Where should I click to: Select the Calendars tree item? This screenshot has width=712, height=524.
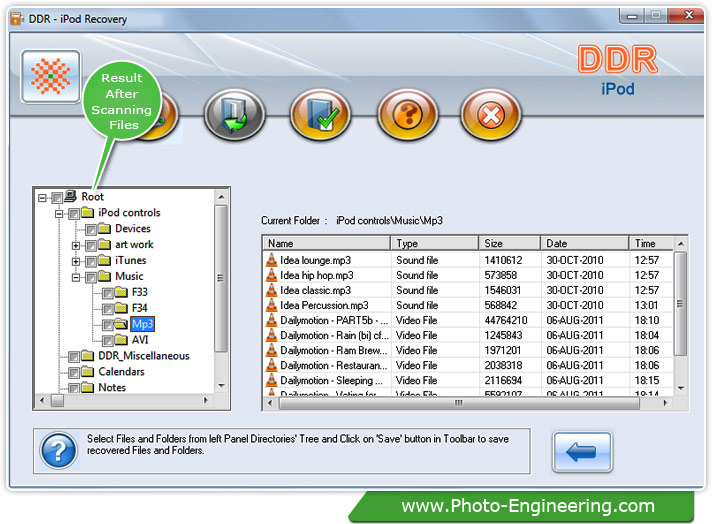(x=121, y=371)
